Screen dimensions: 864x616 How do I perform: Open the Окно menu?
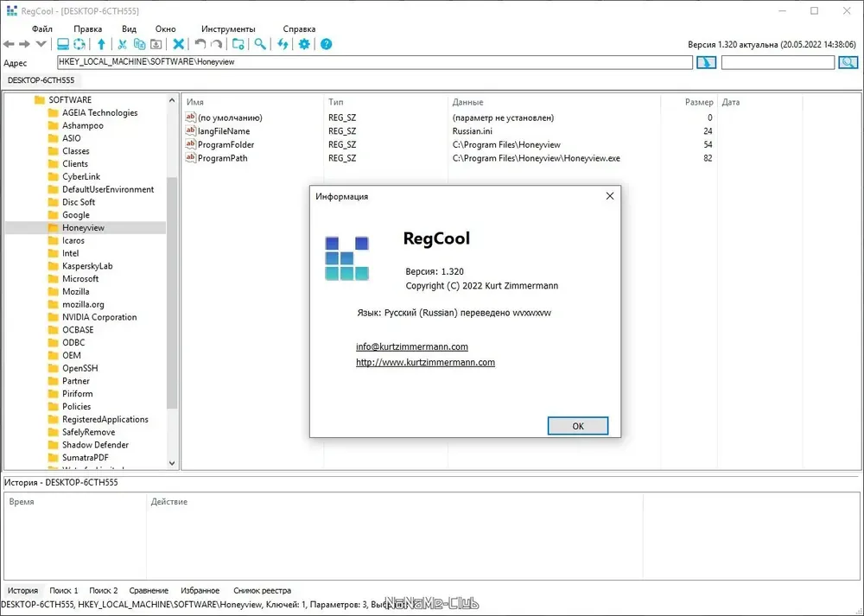pyautogui.click(x=165, y=29)
